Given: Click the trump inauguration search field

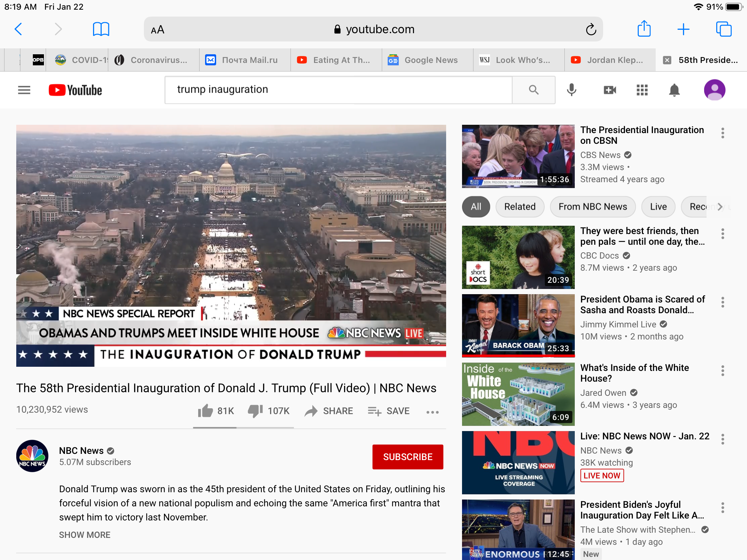Looking at the screenshot, I should tap(338, 90).
